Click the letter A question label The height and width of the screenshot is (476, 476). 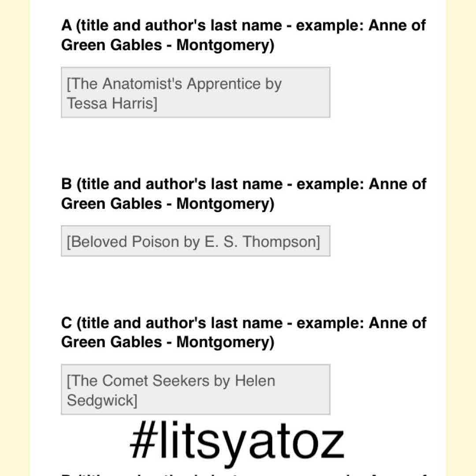click(x=243, y=26)
